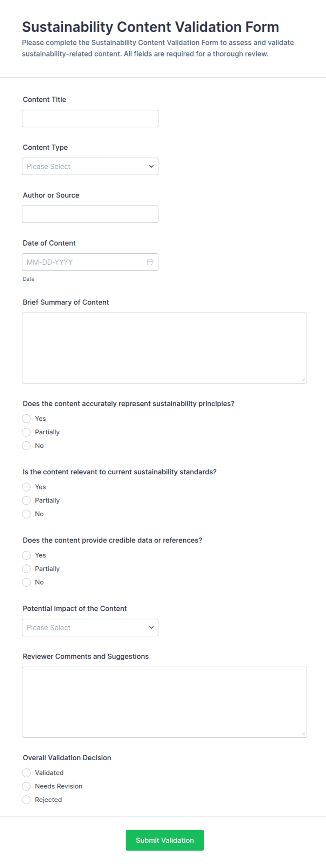Select Yes for accurately represents sustainability principles
The height and width of the screenshot is (868, 326).
26,419
